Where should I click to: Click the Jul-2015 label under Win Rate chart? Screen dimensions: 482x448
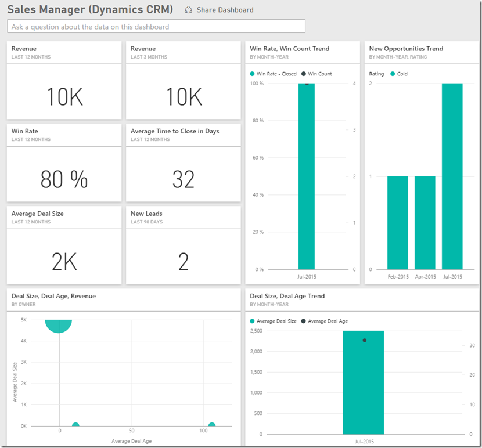[307, 277]
